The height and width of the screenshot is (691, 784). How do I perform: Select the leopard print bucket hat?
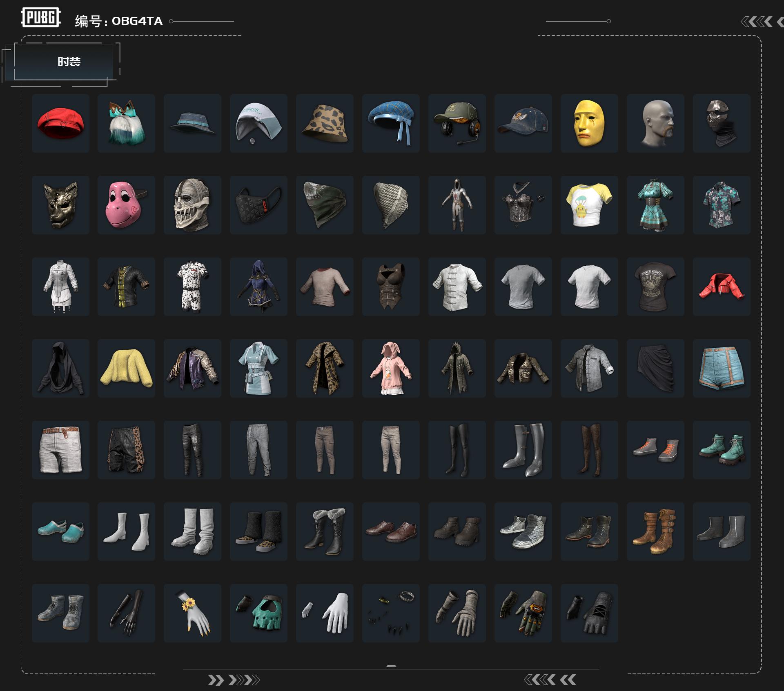(325, 123)
